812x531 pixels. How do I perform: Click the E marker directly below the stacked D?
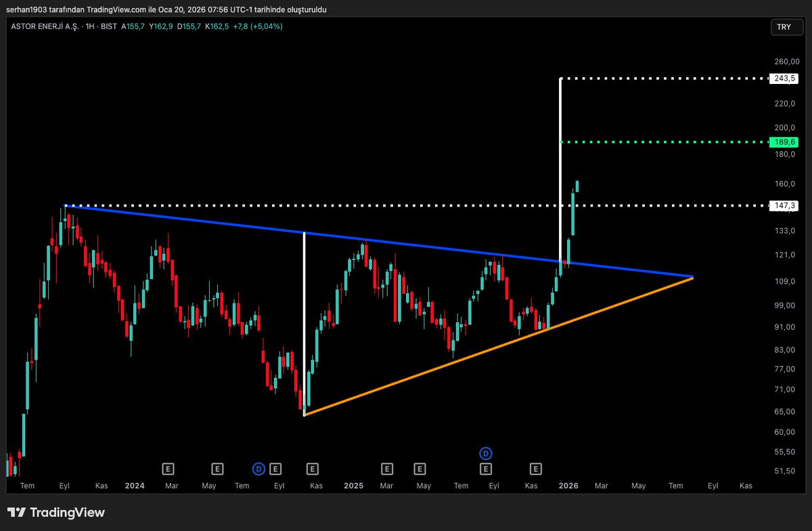click(485, 468)
